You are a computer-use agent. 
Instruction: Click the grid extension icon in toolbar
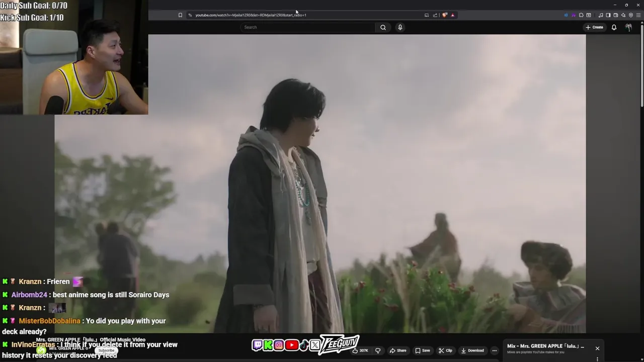coord(589,15)
